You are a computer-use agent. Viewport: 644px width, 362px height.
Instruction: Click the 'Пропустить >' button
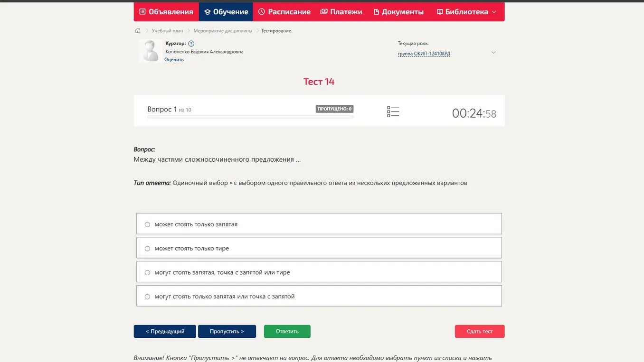coord(227,331)
